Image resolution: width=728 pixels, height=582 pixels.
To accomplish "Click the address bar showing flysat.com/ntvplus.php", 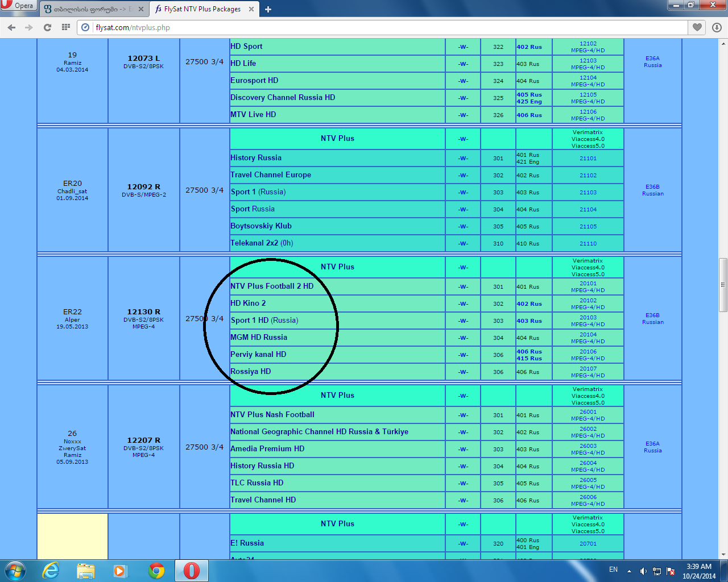I will click(390, 27).
